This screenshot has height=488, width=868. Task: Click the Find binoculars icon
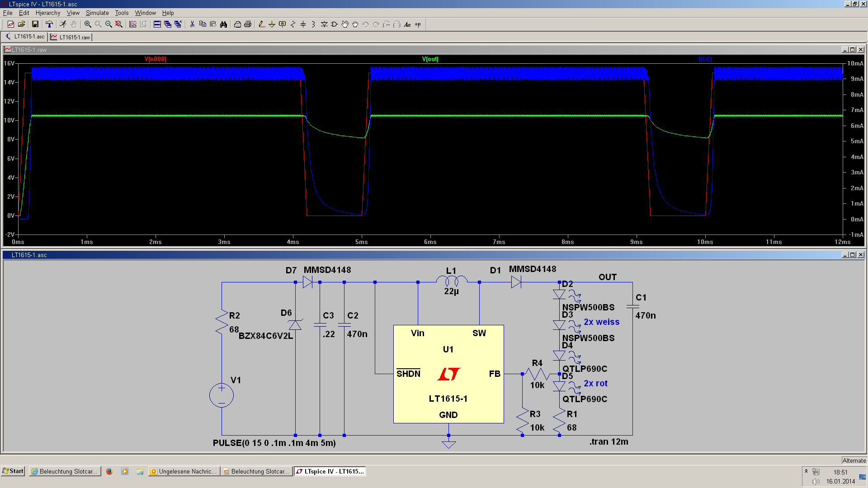[x=223, y=24]
